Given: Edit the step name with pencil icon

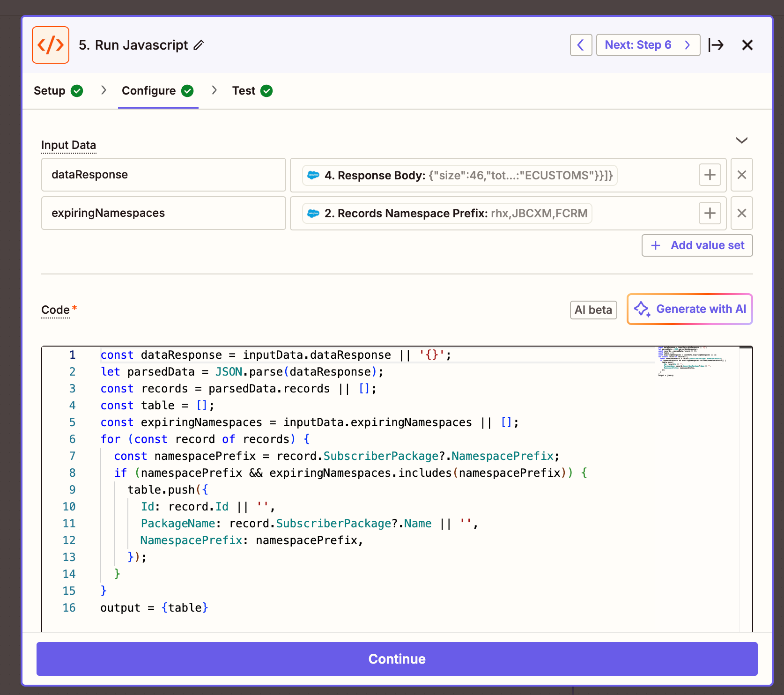Looking at the screenshot, I should pyautogui.click(x=199, y=45).
